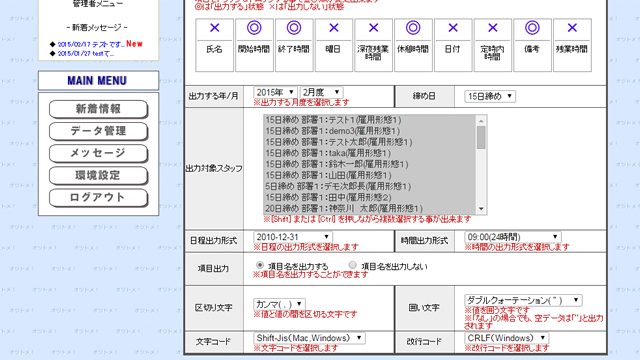The height and width of the screenshot is (360, 640).
Task: Toggle the 備考 double-circle icon
Action: (532, 28)
